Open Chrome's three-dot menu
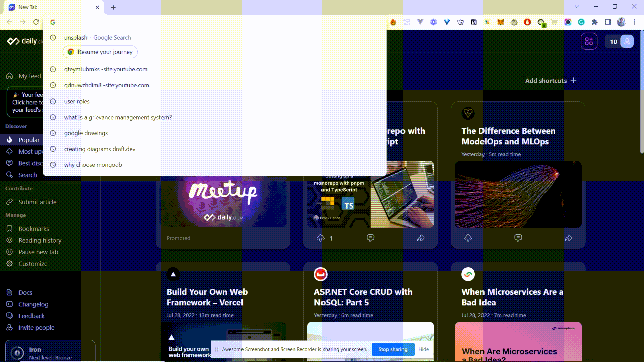The height and width of the screenshot is (362, 644). pos(635,22)
